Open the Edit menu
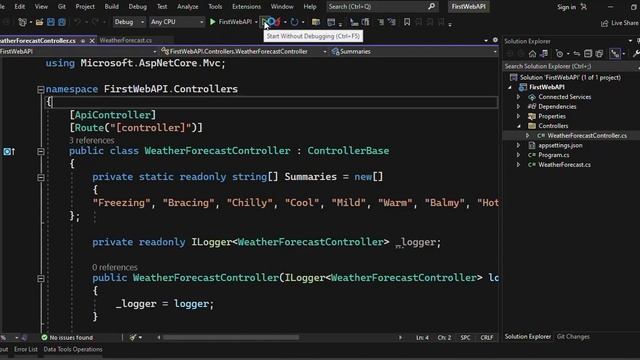The width and height of the screenshot is (640, 360). click(x=20, y=7)
